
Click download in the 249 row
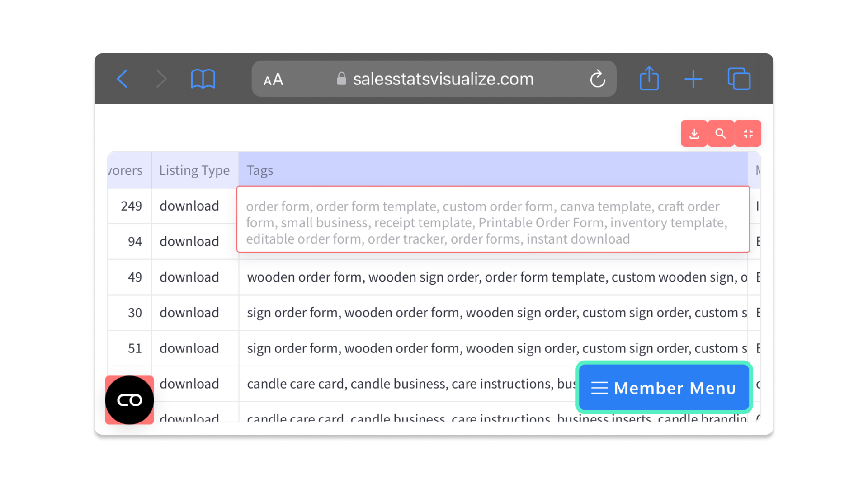pos(189,206)
